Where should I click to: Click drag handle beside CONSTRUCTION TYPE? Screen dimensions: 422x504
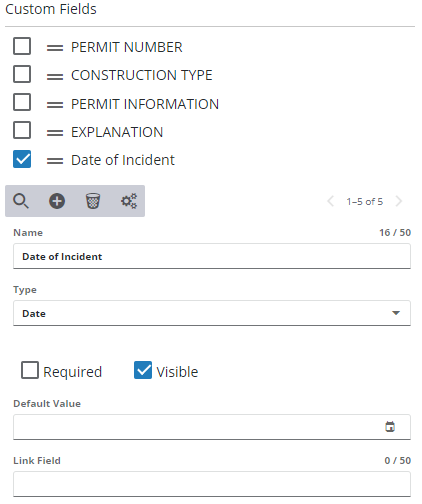pos(55,76)
